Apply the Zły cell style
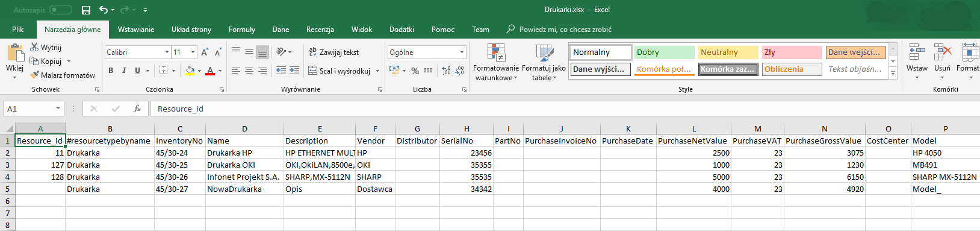The image size is (980, 231). click(792, 52)
